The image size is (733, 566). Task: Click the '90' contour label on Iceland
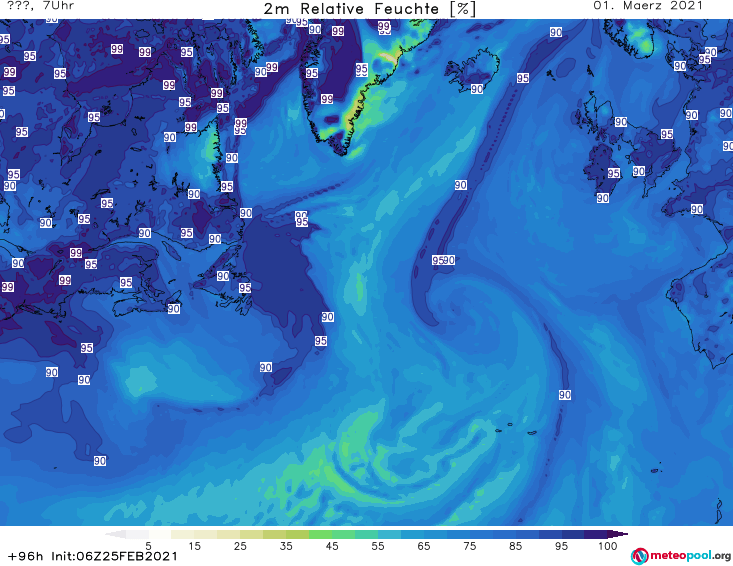[477, 89]
